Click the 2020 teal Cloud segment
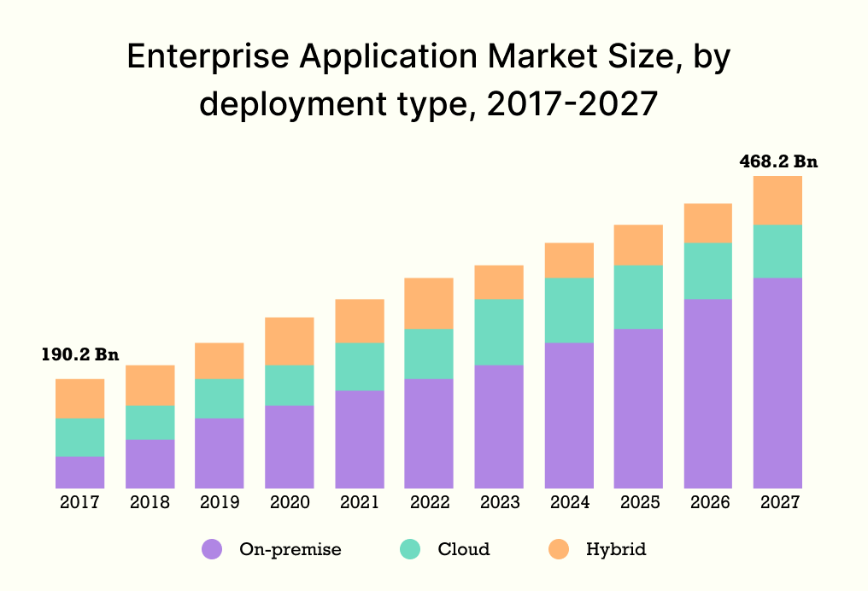868x591 pixels. click(290, 385)
